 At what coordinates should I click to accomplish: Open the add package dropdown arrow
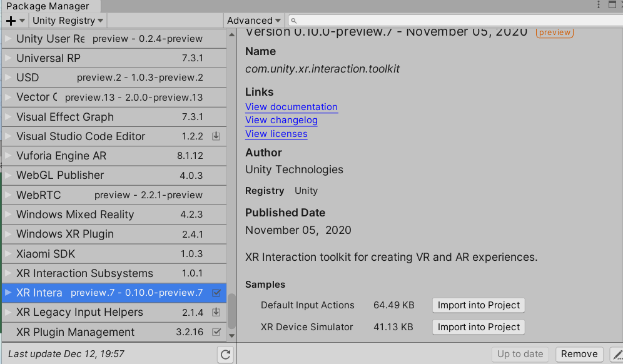(23, 21)
